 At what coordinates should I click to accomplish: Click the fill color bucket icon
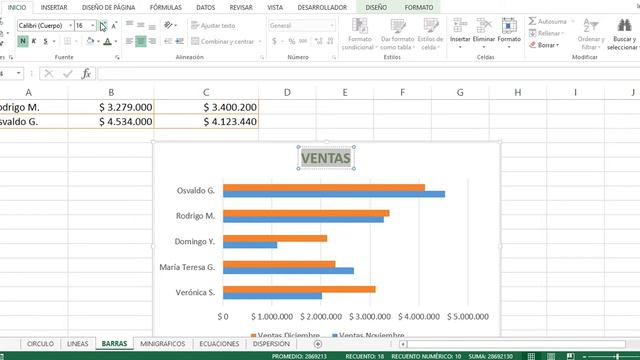90,41
